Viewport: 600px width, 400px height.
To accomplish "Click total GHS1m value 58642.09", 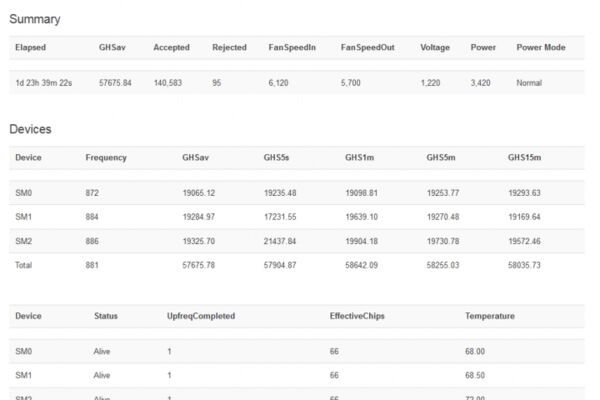I will pyautogui.click(x=362, y=265).
